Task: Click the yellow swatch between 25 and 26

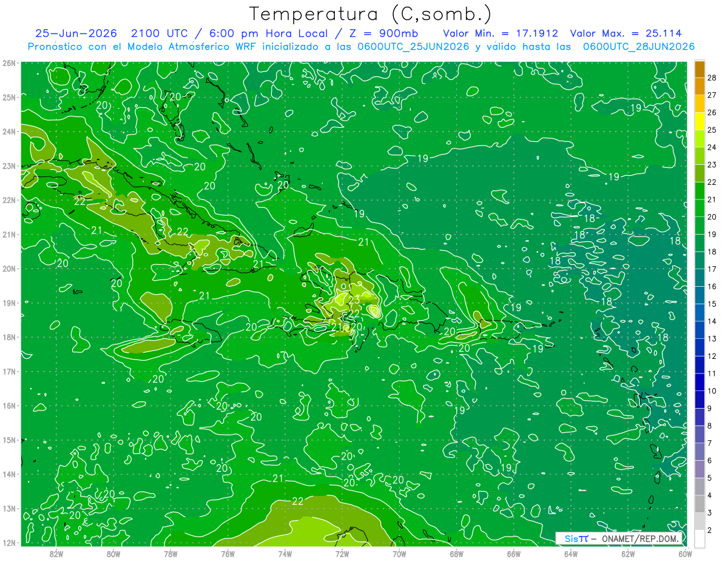Action: (x=699, y=121)
